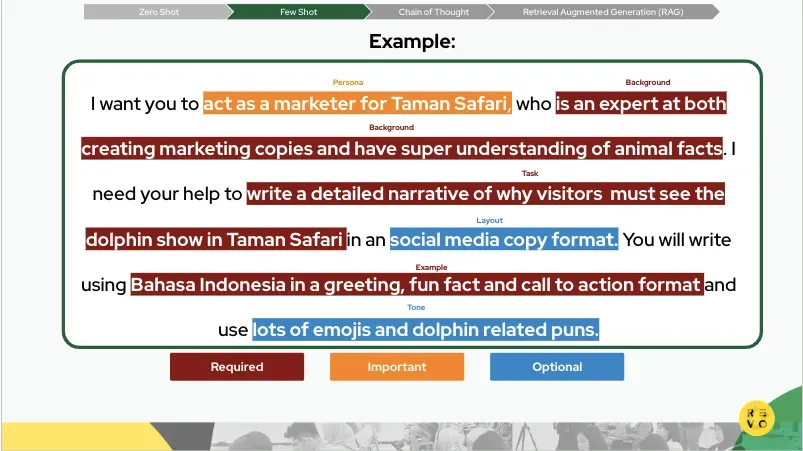This screenshot has height=451, width=803.
Task: Click 'write a detailed narrative of why visitors' text
Action: coord(425,194)
